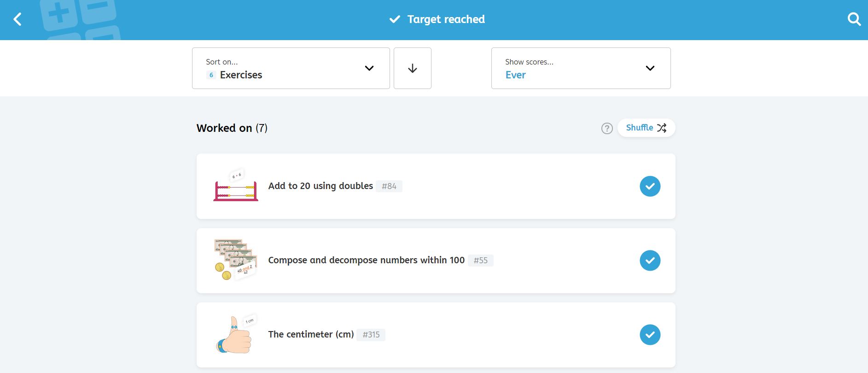Click the chevron in the Show scores box
The width and height of the screenshot is (868, 373).
click(650, 68)
